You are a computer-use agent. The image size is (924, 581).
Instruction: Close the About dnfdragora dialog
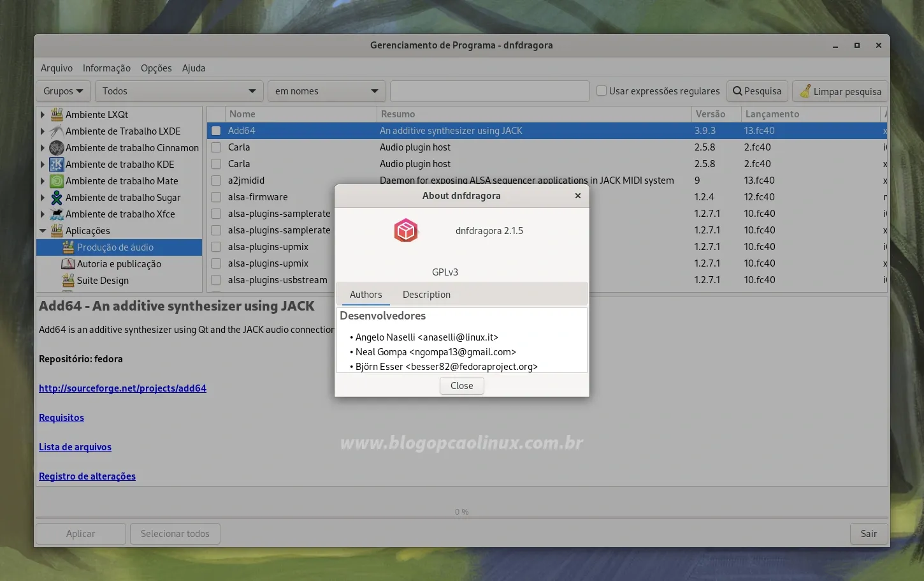pyautogui.click(x=578, y=196)
